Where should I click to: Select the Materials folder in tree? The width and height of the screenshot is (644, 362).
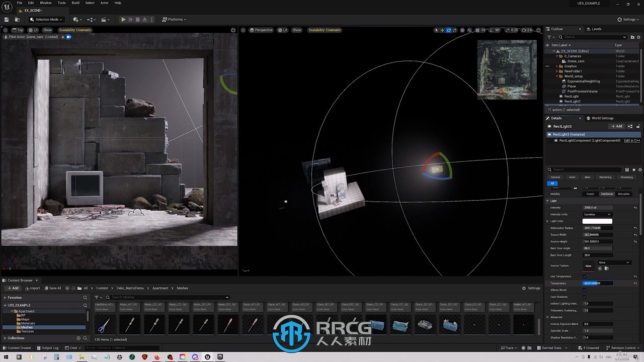coord(28,323)
